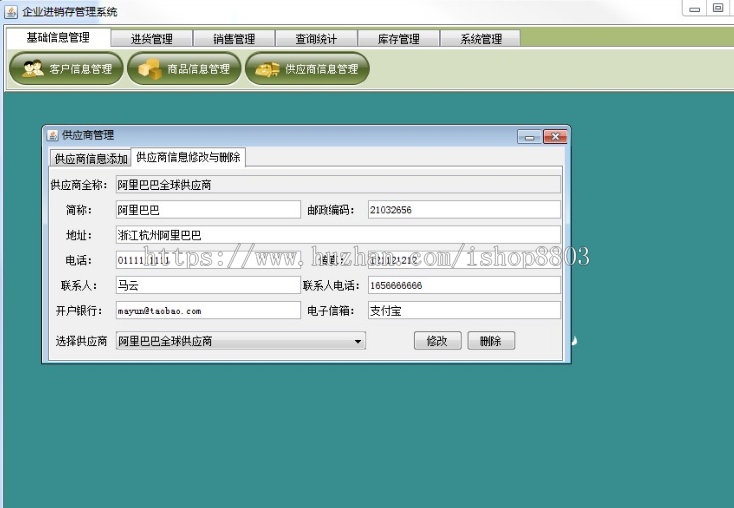
Task: Click the 供应商全称 field
Action: point(338,184)
